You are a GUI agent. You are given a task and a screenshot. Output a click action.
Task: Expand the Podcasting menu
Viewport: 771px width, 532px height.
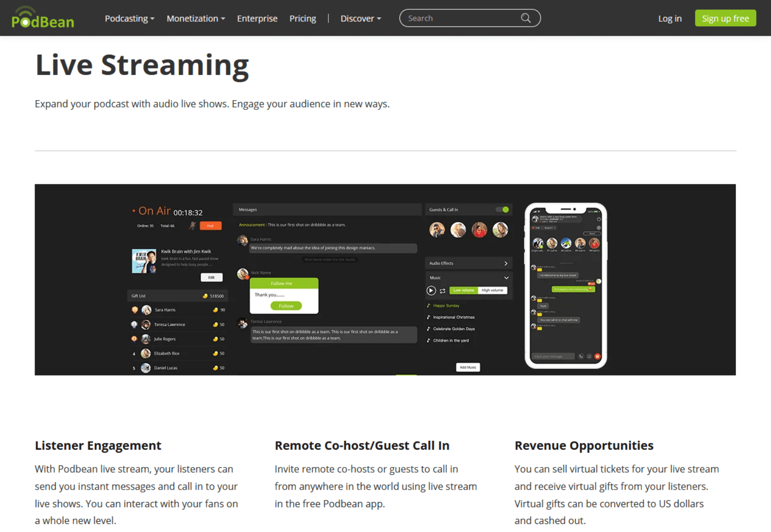point(130,18)
